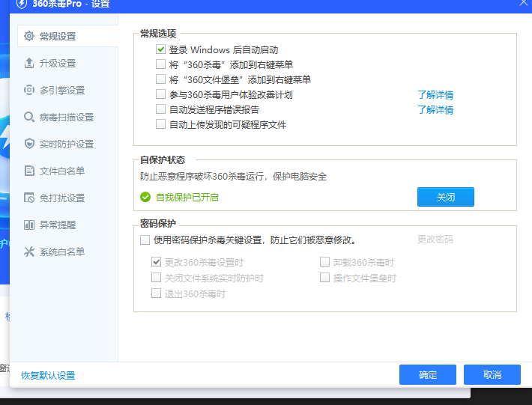
Task: Uncheck 登录 Windows 后自动启动 checkbox
Action: pos(160,49)
